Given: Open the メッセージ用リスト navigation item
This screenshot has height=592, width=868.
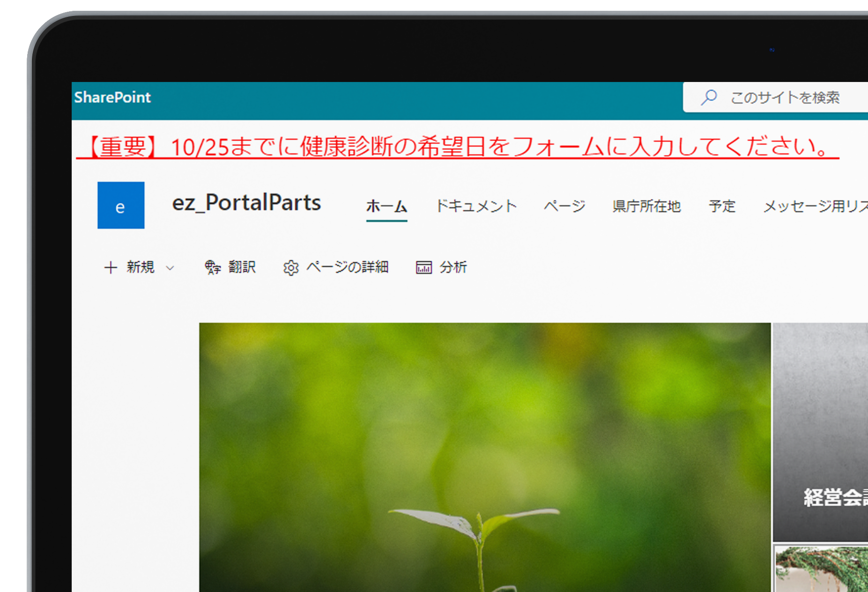Looking at the screenshot, I should (x=816, y=206).
